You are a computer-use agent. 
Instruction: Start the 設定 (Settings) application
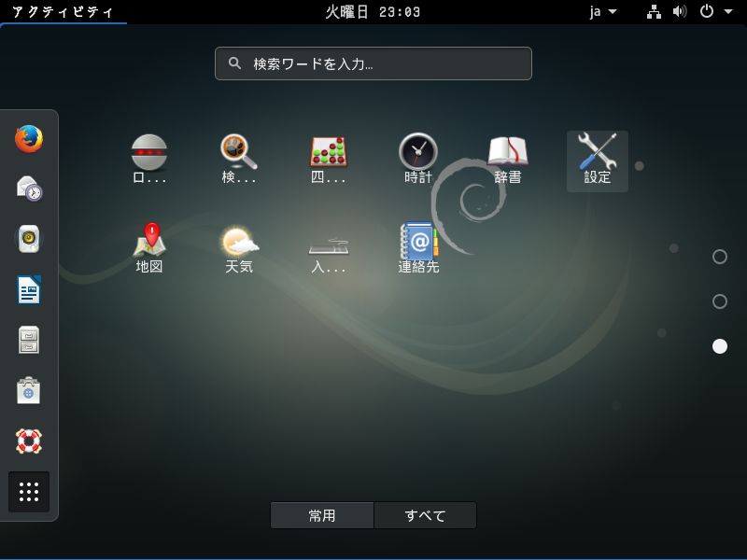tap(597, 151)
